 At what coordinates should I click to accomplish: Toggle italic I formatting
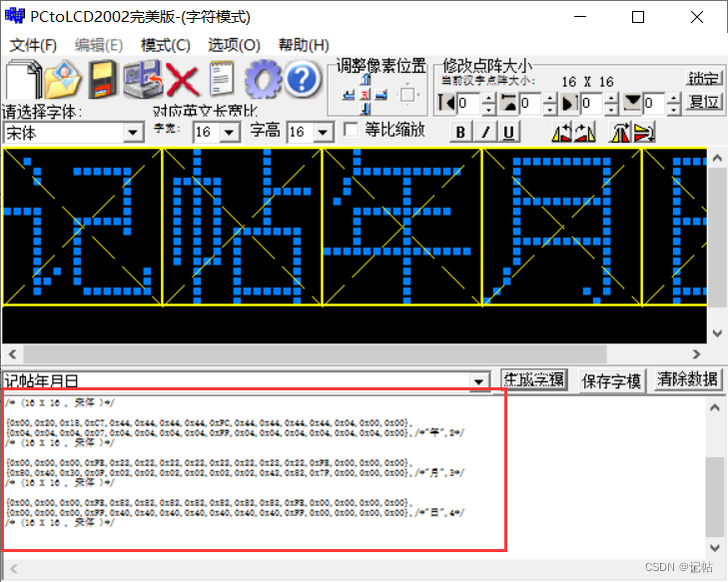click(485, 132)
